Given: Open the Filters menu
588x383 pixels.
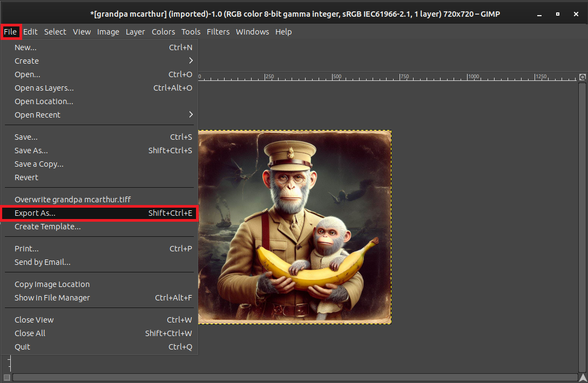Looking at the screenshot, I should (x=218, y=32).
